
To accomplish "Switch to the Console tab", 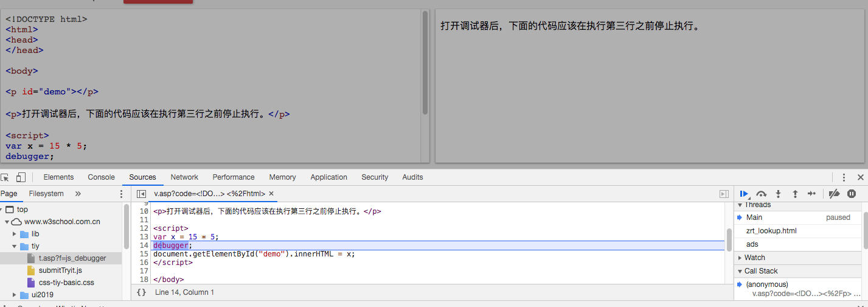I will click(x=101, y=177).
